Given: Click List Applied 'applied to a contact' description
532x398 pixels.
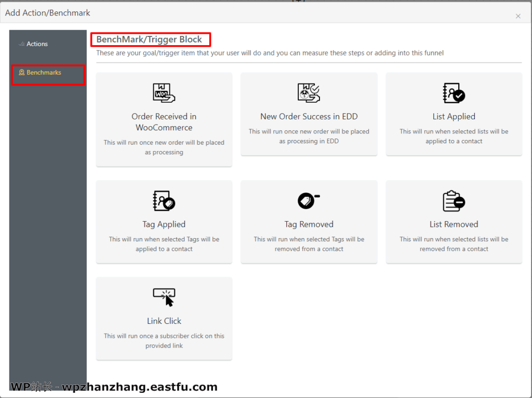Looking at the screenshot, I should pyautogui.click(x=454, y=136).
